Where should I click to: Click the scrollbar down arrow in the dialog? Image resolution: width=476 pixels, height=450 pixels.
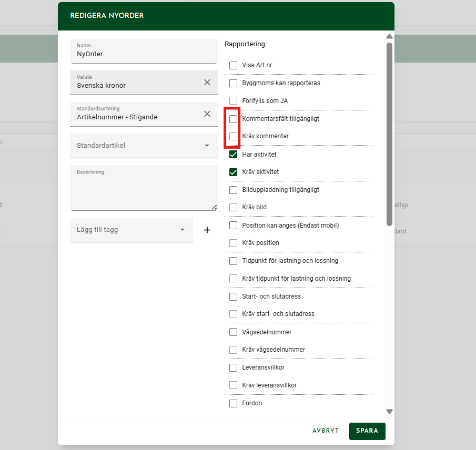(389, 412)
